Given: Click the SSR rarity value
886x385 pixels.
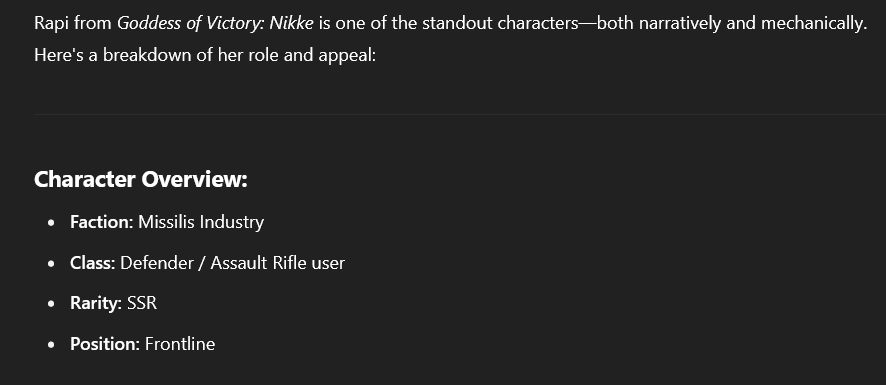Looking at the screenshot, I should (142, 304).
